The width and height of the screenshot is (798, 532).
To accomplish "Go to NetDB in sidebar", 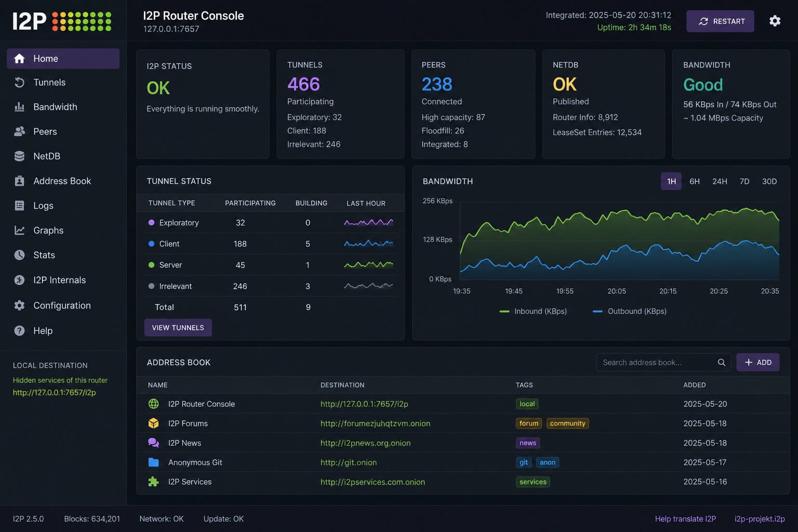I will [x=63, y=156].
